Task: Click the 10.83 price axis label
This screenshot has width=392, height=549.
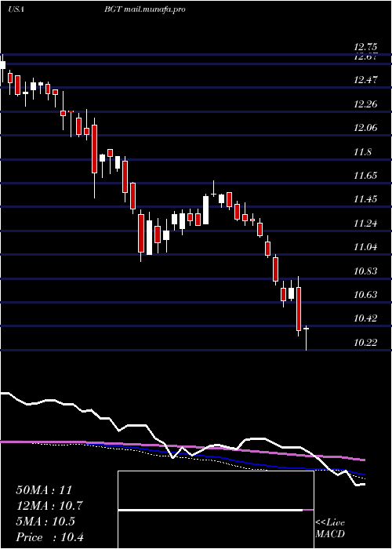Action: tap(365, 271)
